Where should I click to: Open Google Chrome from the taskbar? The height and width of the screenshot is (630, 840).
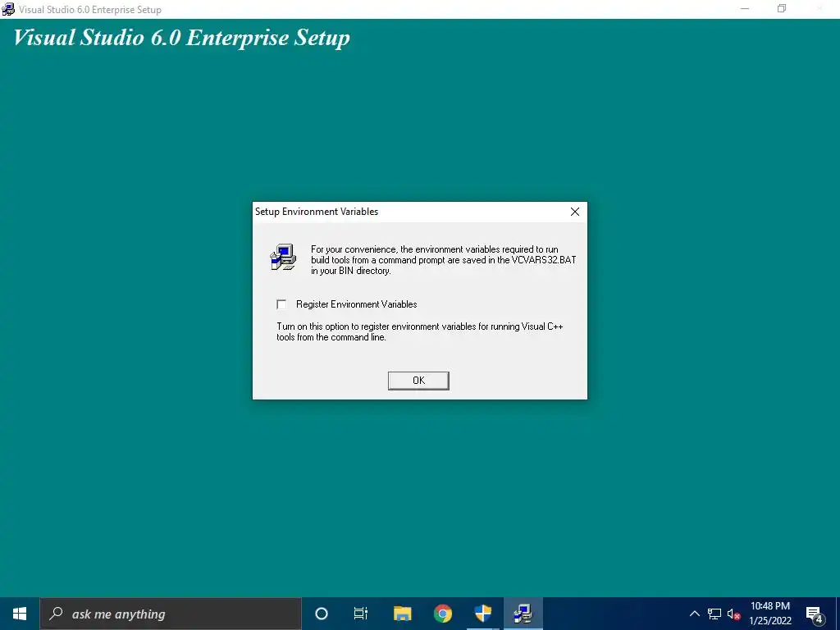pyautogui.click(x=442, y=614)
